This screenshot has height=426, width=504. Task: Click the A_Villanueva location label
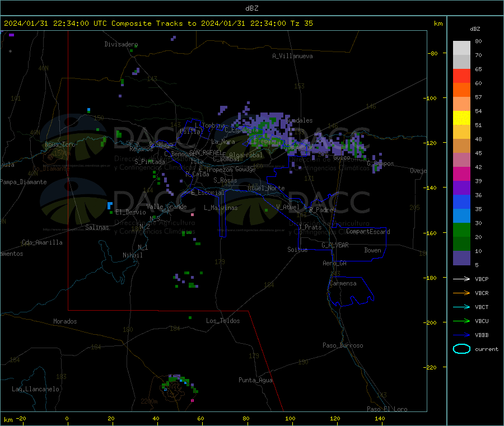(292, 56)
